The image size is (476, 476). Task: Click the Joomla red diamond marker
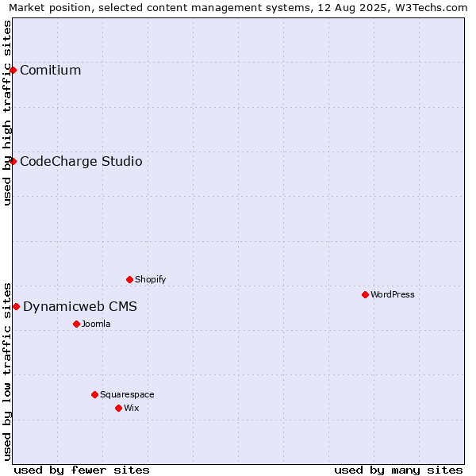(x=76, y=324)
